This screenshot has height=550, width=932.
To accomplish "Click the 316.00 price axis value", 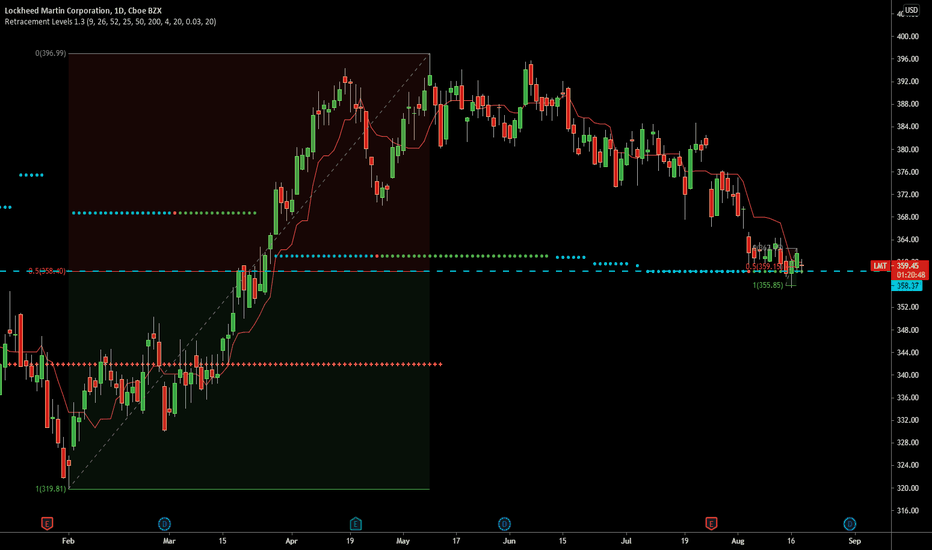I will pyautogui.click(x=908, y=510).
